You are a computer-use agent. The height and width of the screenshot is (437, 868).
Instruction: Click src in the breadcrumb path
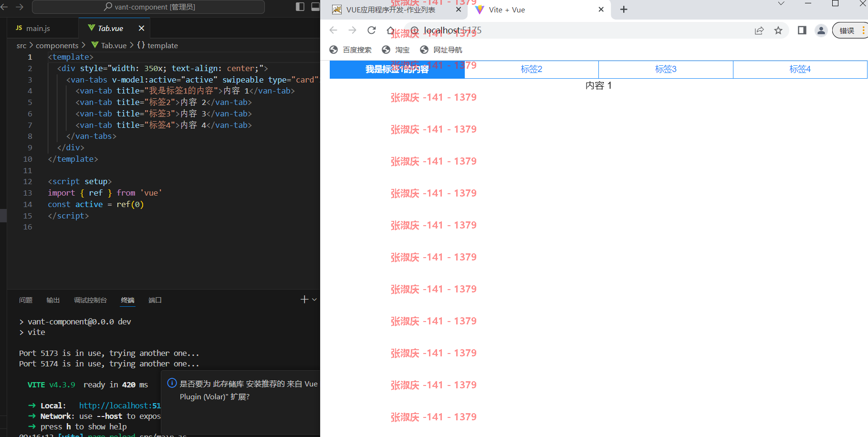[x=21, y=45]
